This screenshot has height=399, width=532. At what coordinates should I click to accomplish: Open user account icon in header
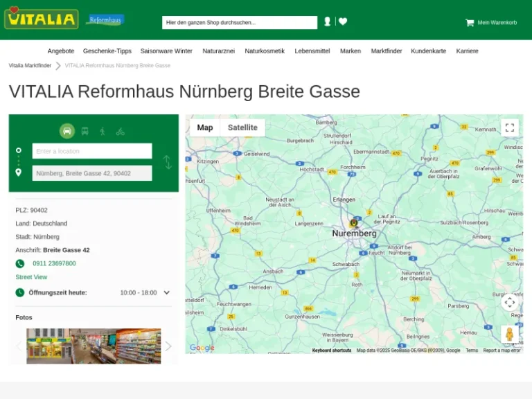pyautogui.click(x=327, y=22)
